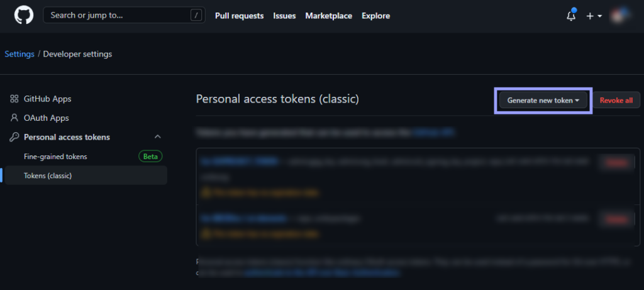Open the user avatar menu
This screenshot has width=644, height=290.
coord(620,16)
